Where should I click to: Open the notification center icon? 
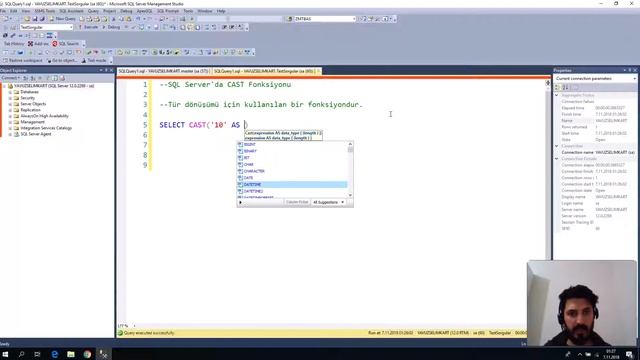coord(630,354)
